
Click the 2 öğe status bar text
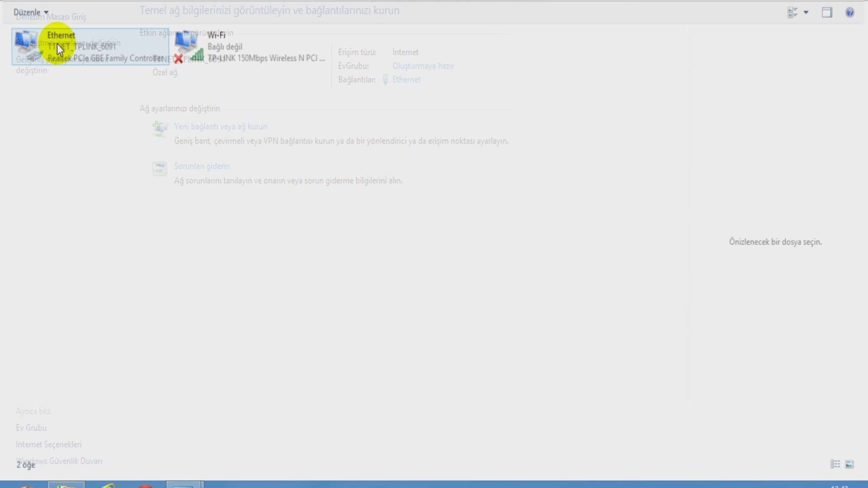26,465
